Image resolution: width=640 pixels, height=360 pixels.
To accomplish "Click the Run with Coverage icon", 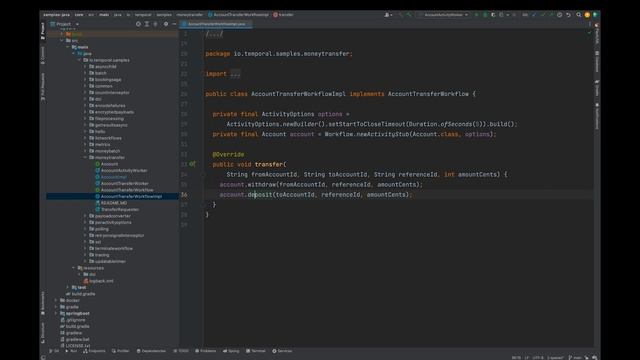I will [x=493, y=15].
